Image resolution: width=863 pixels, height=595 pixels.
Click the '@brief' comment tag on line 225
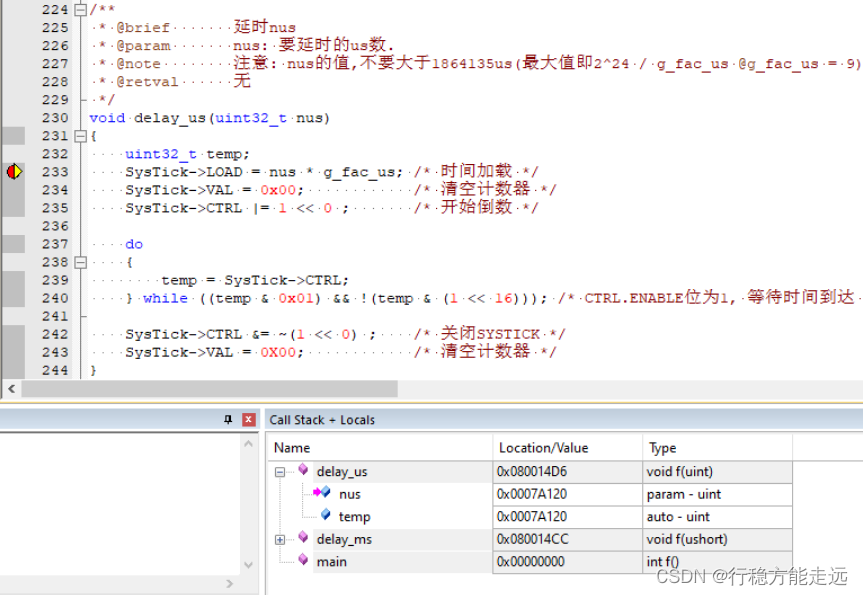(143, 28)
